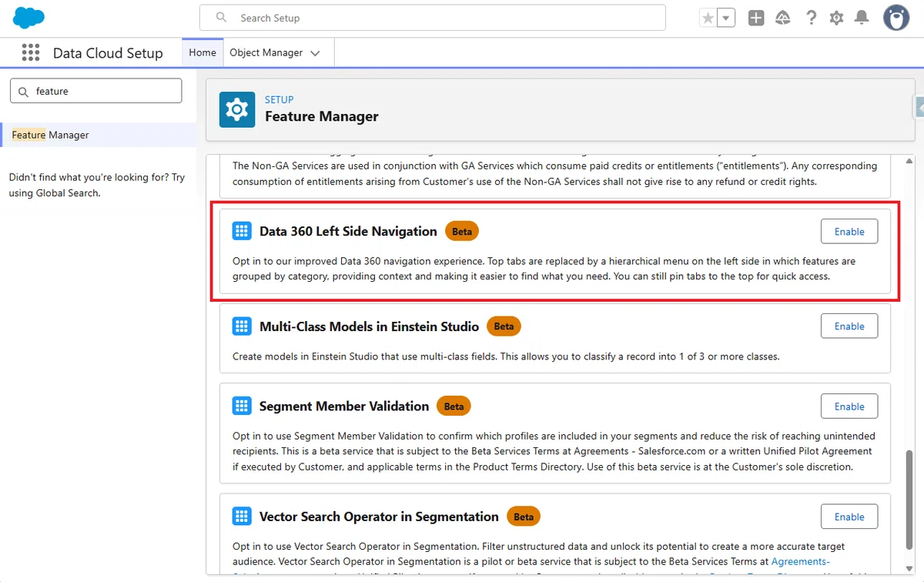Screen dimensions: 924x582
Task: Click the page's vertical scrollbar thumb
Action: [x=909, y=498]
